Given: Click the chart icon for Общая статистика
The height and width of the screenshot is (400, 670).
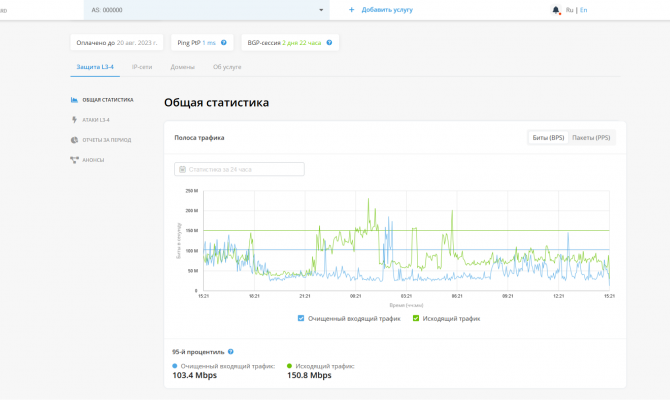Looking at the screenshot, I should [74, 100].
